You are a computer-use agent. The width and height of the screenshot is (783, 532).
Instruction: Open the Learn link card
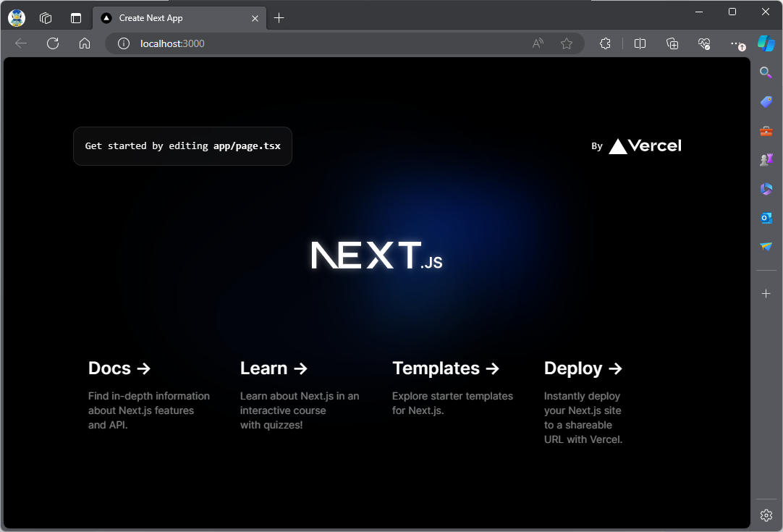coord(301,394)
